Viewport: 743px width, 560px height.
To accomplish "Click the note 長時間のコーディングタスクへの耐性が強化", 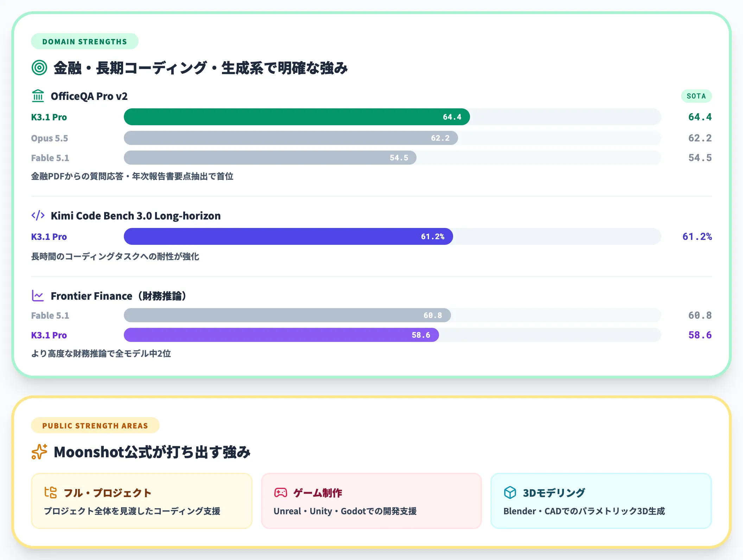I will tap(115, 256).
